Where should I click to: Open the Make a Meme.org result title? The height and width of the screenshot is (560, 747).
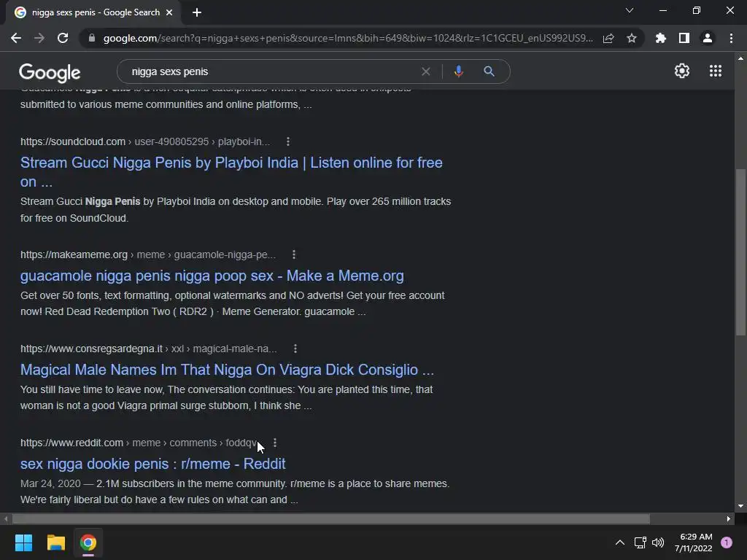(x=212, y=276)
